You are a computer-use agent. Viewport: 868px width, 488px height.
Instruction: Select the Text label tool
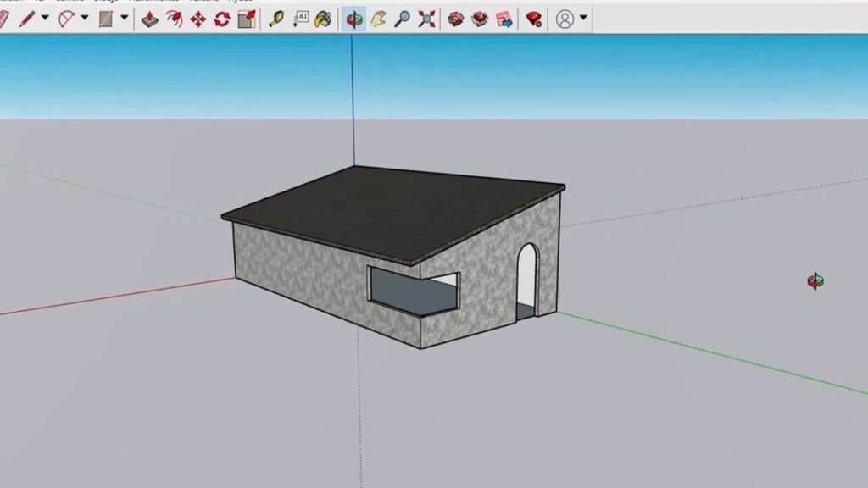[x=300, y=19]
